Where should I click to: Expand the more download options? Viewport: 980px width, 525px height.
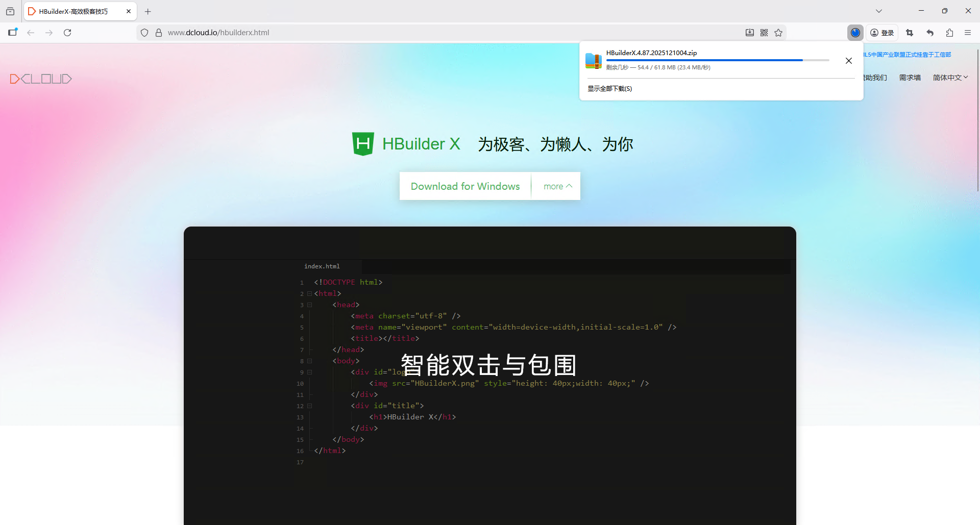556,186
